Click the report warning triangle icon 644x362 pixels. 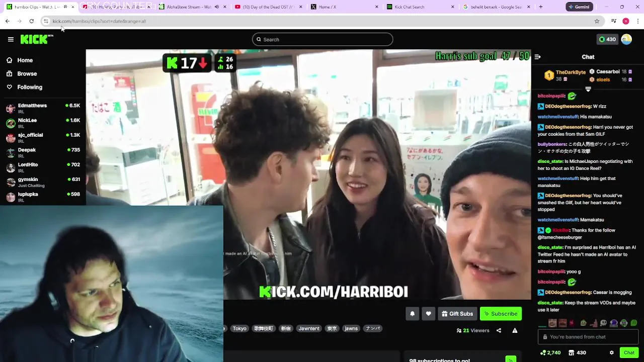coord(515,330)
